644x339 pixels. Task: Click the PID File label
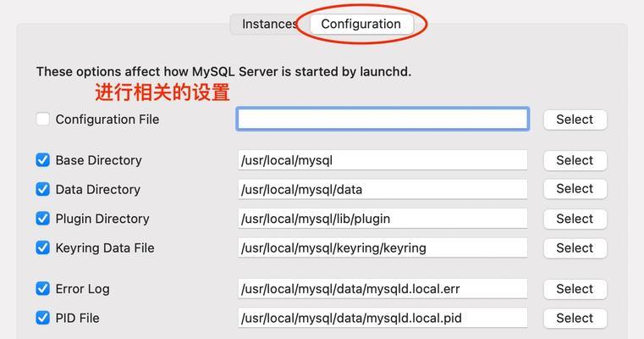click(x=77, y=318)
